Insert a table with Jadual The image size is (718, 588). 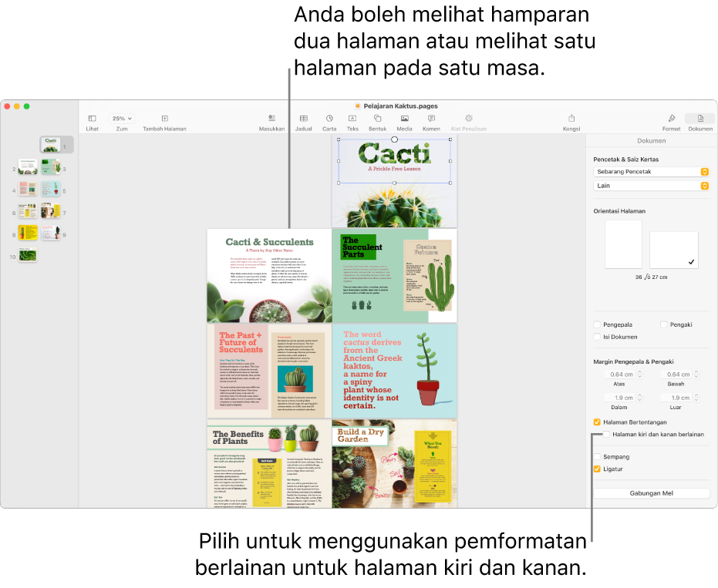(x=304, y=119)
